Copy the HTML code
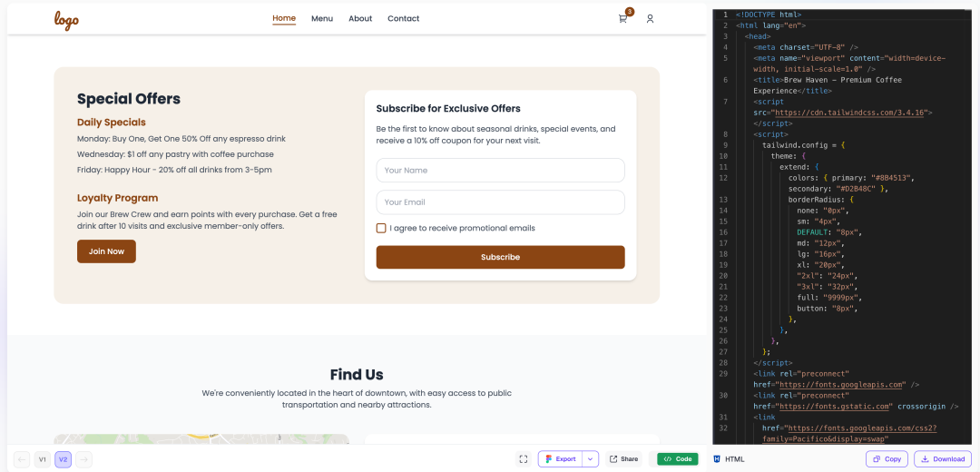This screenshot has width=980, height=472. tap(887, 459)
